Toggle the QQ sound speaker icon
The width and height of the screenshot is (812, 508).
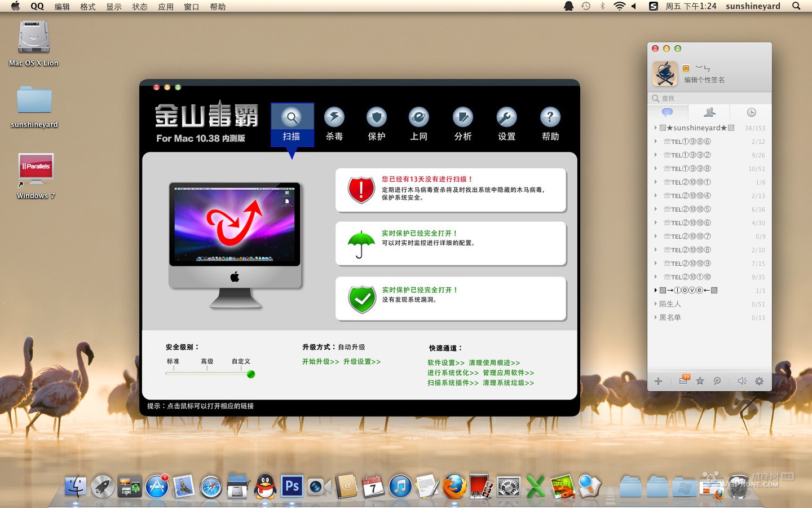[742, 381]
